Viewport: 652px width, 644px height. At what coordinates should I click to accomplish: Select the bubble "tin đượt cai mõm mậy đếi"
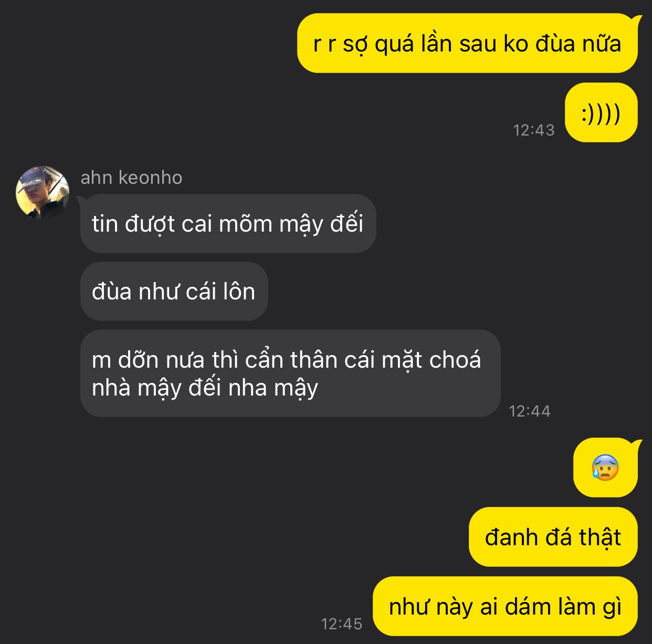coord(228,224)
